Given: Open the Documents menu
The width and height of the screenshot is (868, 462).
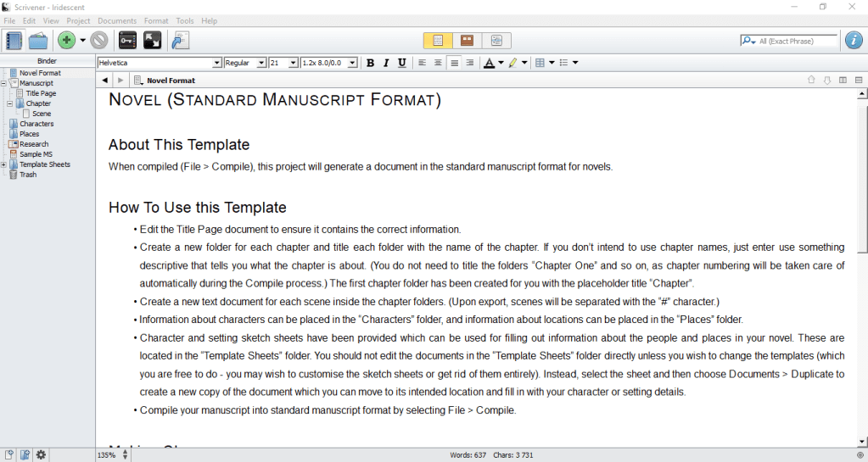Looking at the screenshot, I should click(117, 20).
